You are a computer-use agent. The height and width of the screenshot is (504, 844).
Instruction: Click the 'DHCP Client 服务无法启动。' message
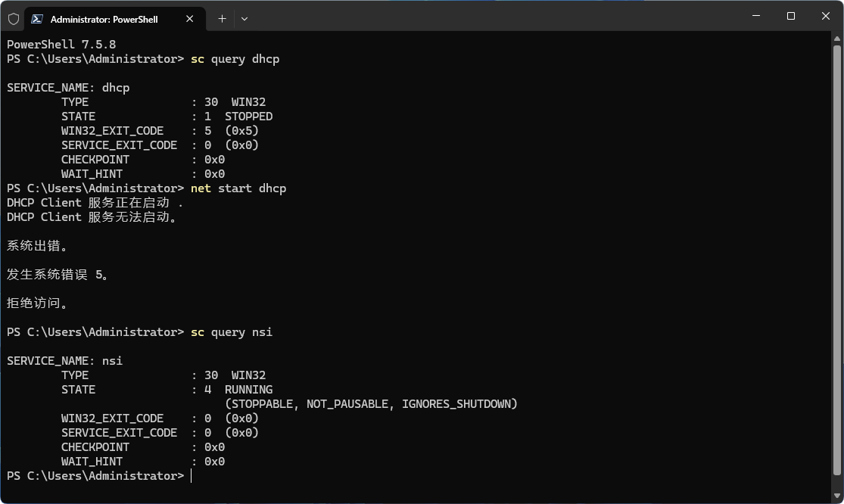(92, 217)
